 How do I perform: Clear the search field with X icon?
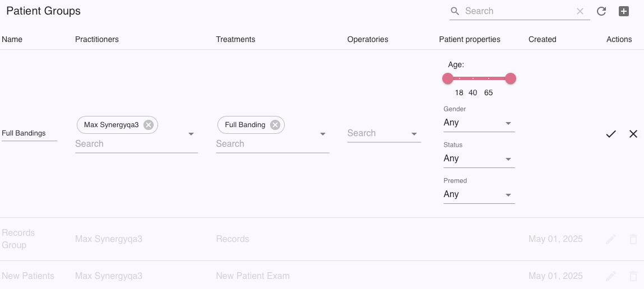pos(580,11)
